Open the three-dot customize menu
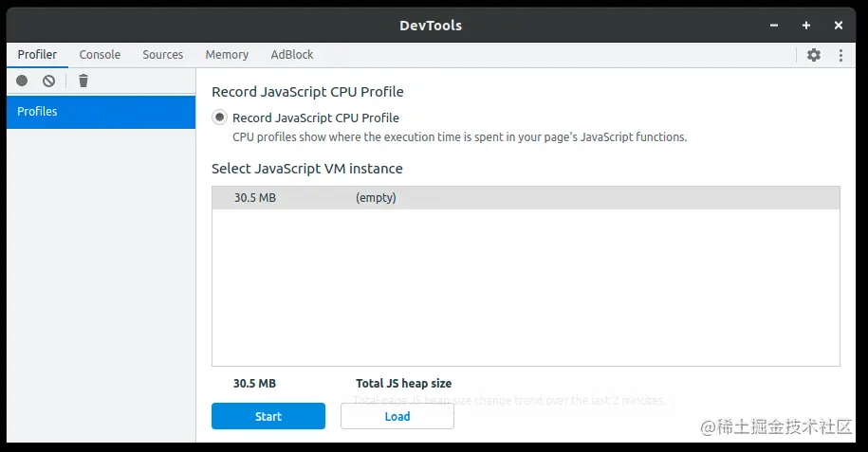The width and height of the screenshot is (868, 452). (840, 55)
